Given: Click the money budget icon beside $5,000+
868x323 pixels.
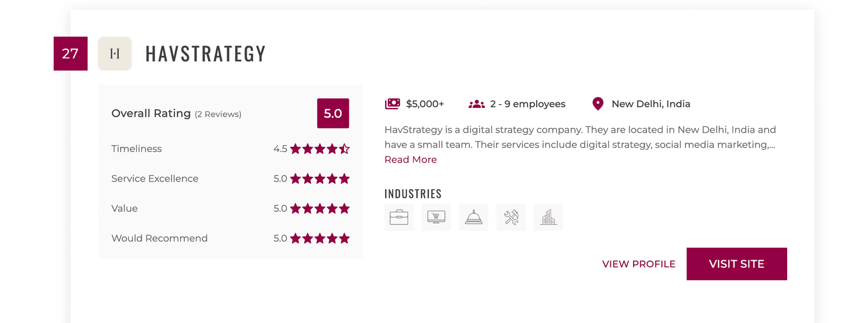Looking at the screenshot, I should click(392, 104).
